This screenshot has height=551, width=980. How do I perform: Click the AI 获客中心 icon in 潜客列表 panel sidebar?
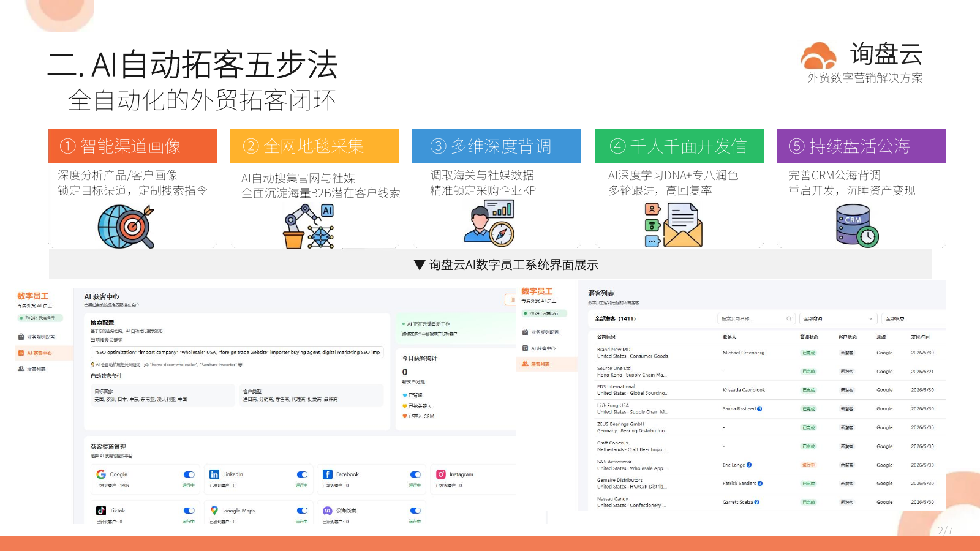(x=525, y=348)
